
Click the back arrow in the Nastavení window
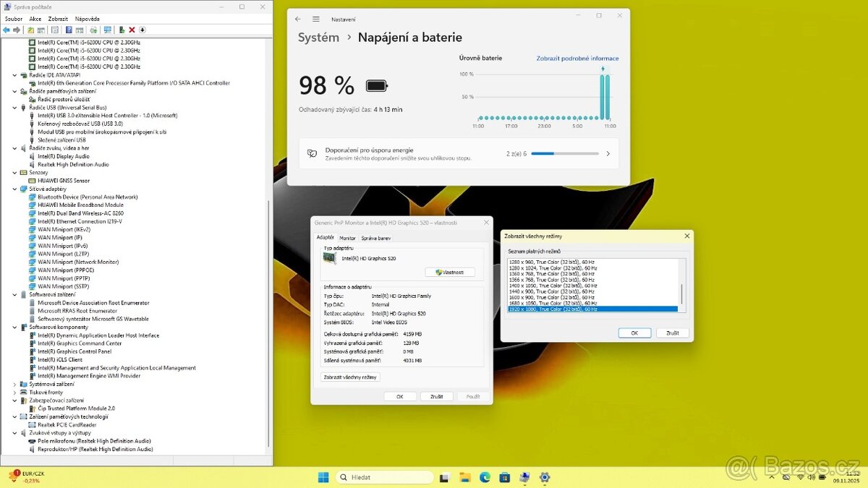tap(297, 19)
